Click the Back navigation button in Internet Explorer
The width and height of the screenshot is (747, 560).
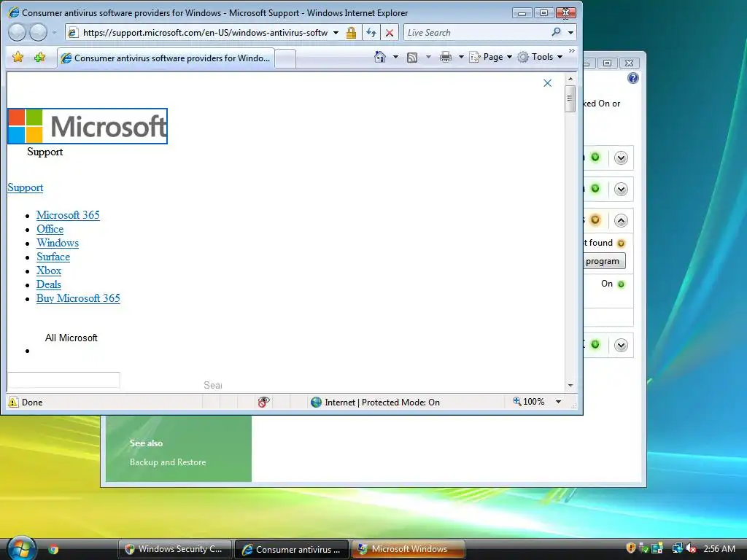click(18, 32)
